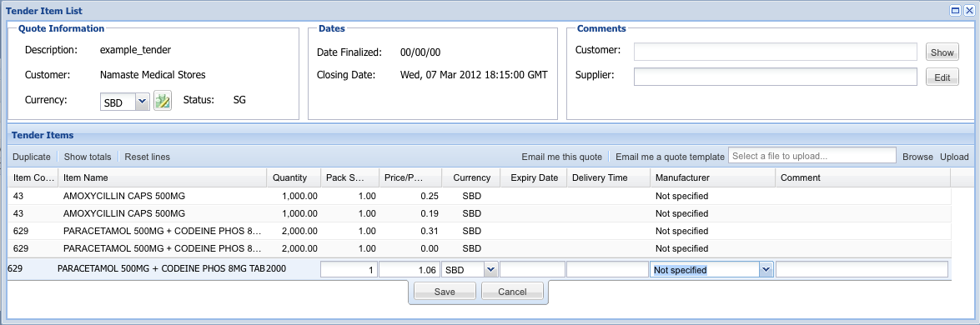The image size is (980, 325).
Task: Click the currency conversion icon beside SBD dropdown
Action: click(x=163, y=101)
